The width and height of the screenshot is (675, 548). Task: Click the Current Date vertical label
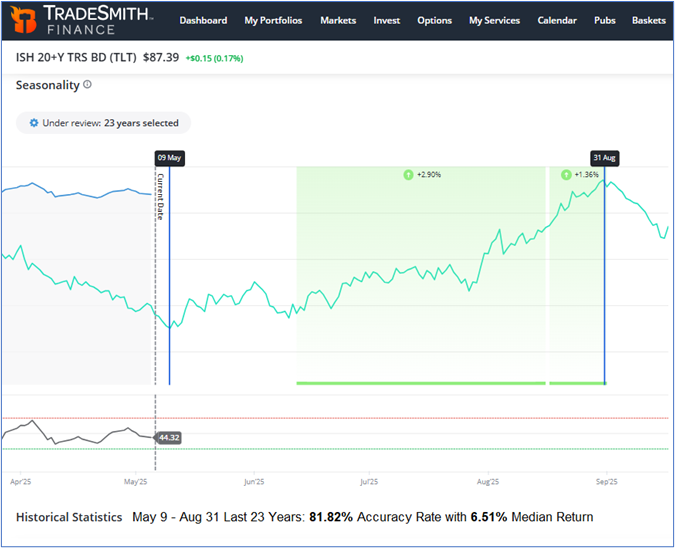coord(160,196)
